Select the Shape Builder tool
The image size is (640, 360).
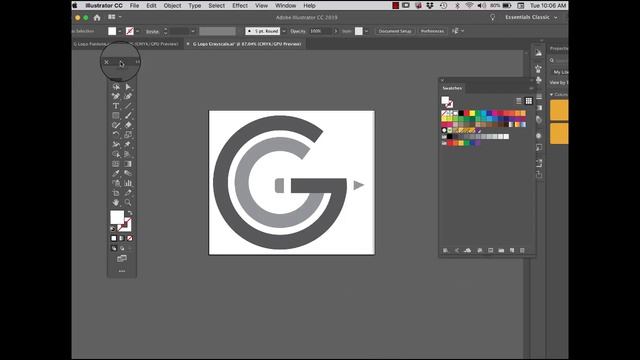116,154
